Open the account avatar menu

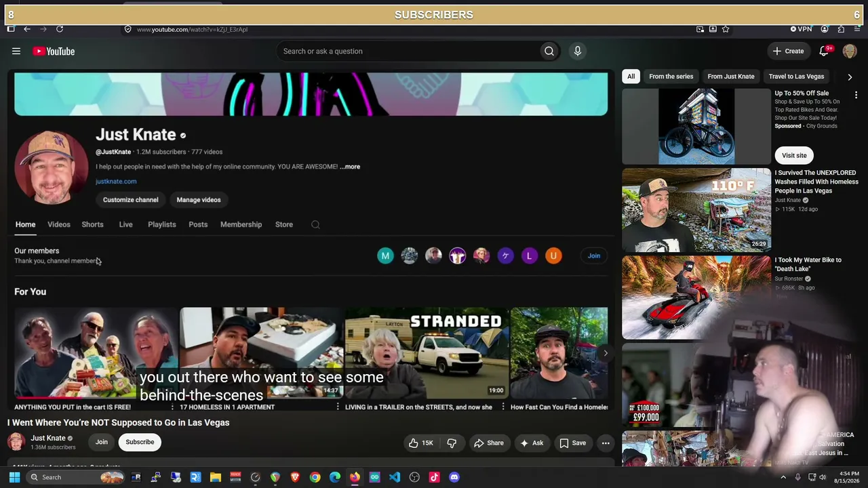tap(850, 52)
